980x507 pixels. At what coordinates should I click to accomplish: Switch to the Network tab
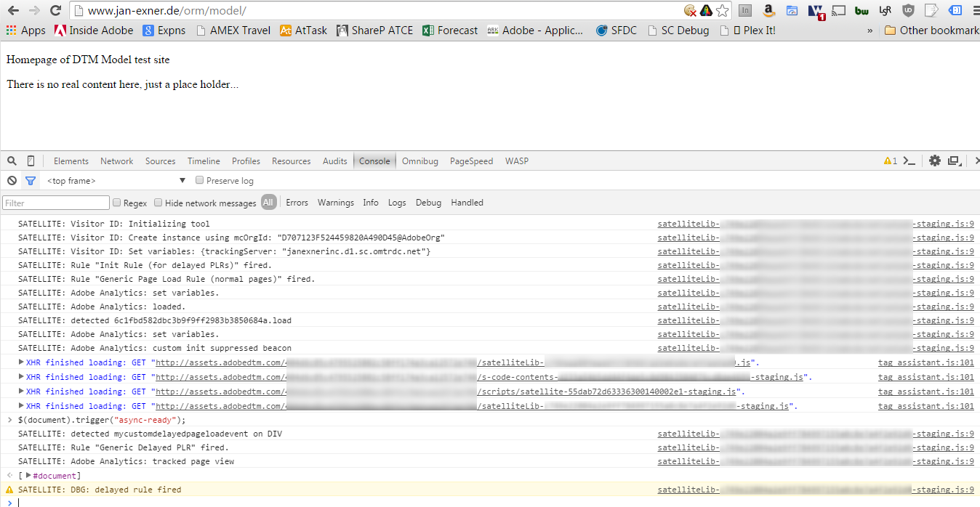click(x=116, y=161)
